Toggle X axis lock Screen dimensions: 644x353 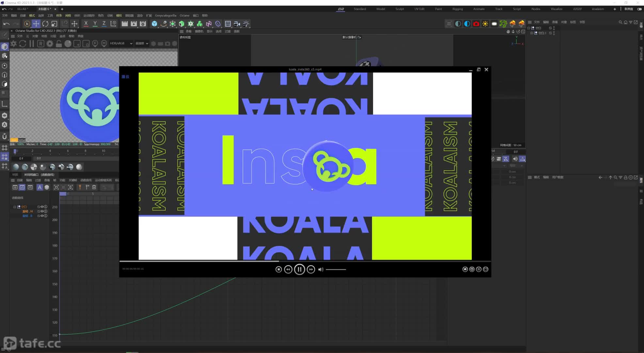point(86,24)
